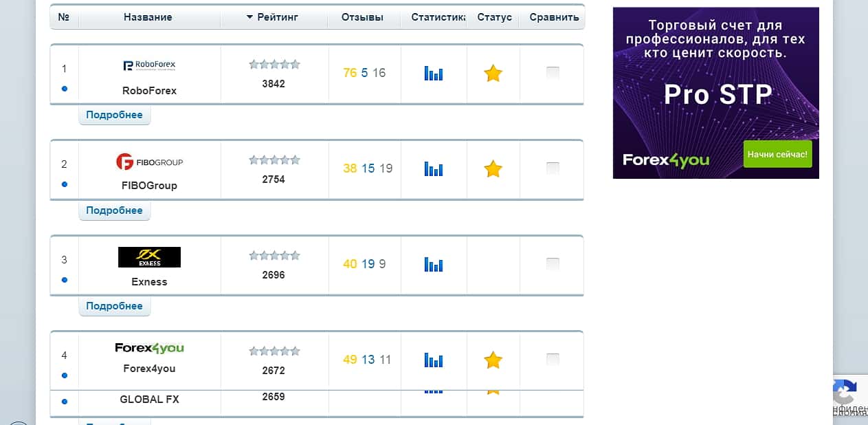868x425 pixels.
Task: Click FIBOGroup statistics bar chart icon
Action: click(433, 168)
